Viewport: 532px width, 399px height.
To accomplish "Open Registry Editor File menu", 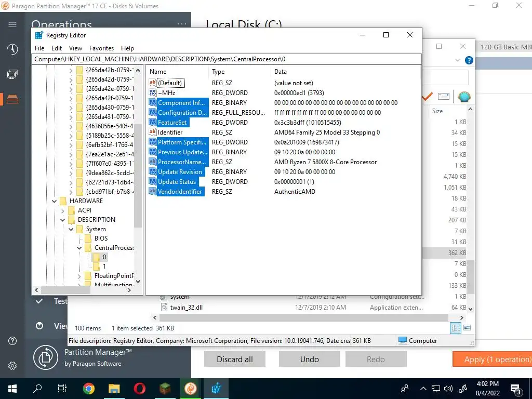I will pyautogui.click(x=39, y=48).
